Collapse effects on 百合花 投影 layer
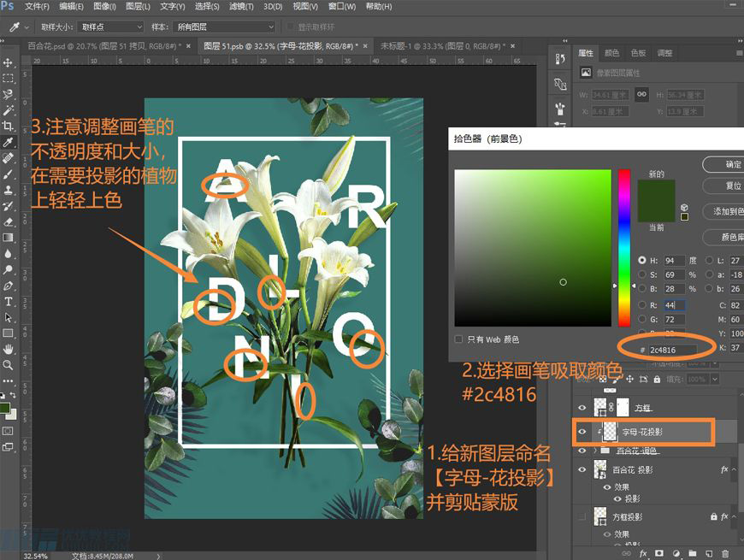 tap(733, 469)
